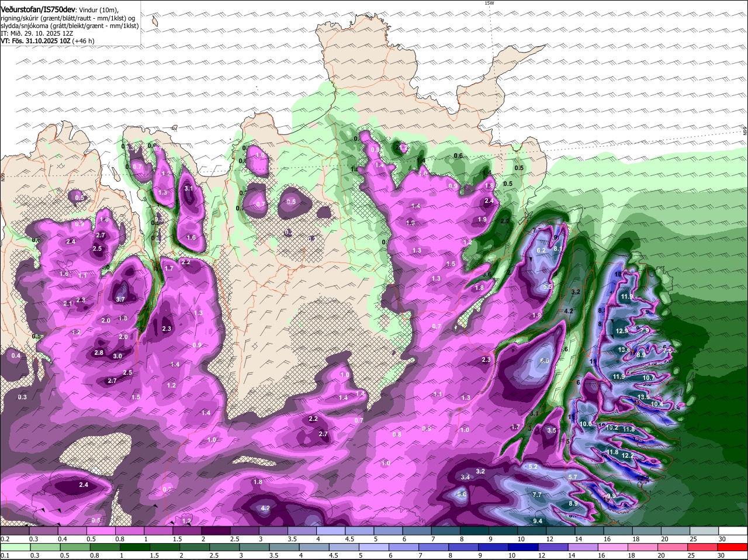The width and height of the screenshot is (748, 560).
Task: Click the '7.7' precipitation value on the map
Action: click(538, 495)
